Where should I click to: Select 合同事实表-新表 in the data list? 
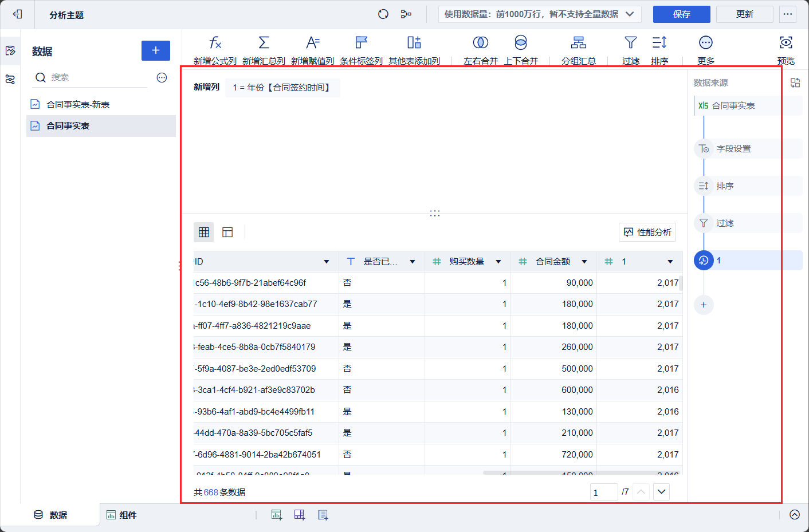[101, 105]
